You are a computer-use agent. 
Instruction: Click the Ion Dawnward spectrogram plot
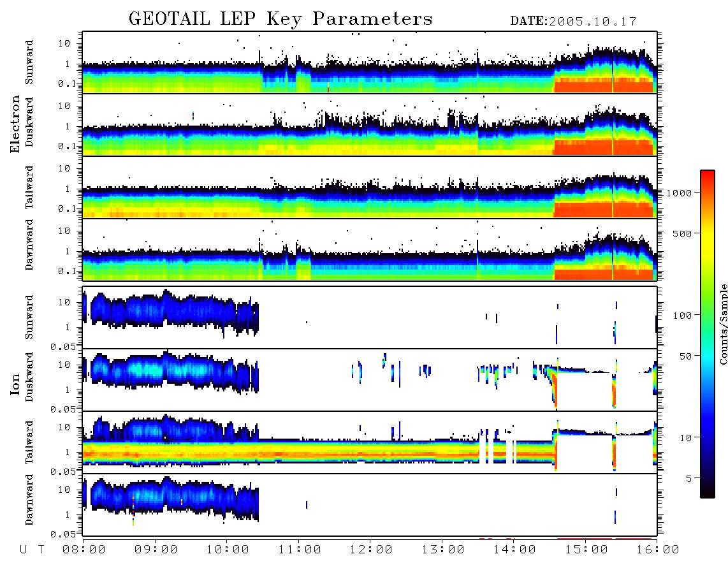coord(370,504)
